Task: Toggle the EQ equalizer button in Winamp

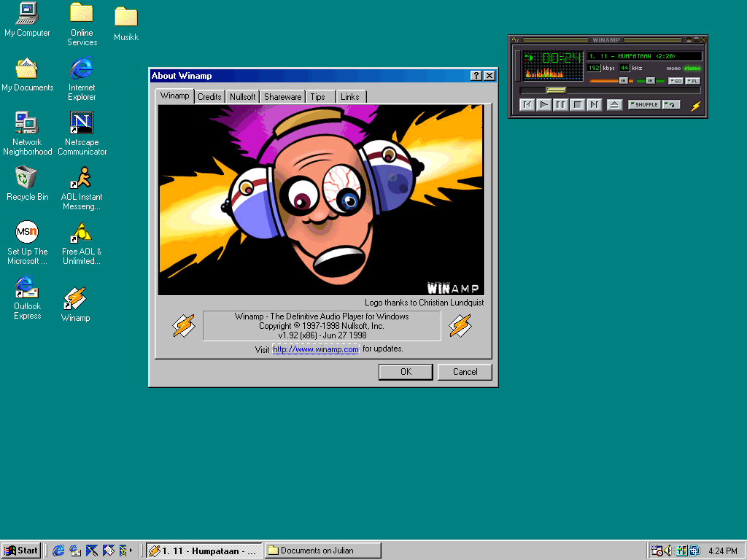Action: pyautogui.click(x=676, y=81)
